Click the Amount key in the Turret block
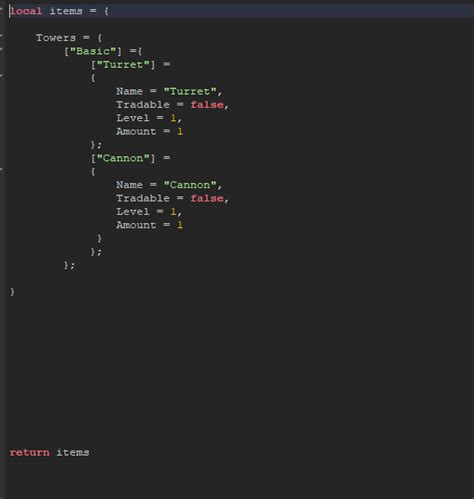 [136, 131]
